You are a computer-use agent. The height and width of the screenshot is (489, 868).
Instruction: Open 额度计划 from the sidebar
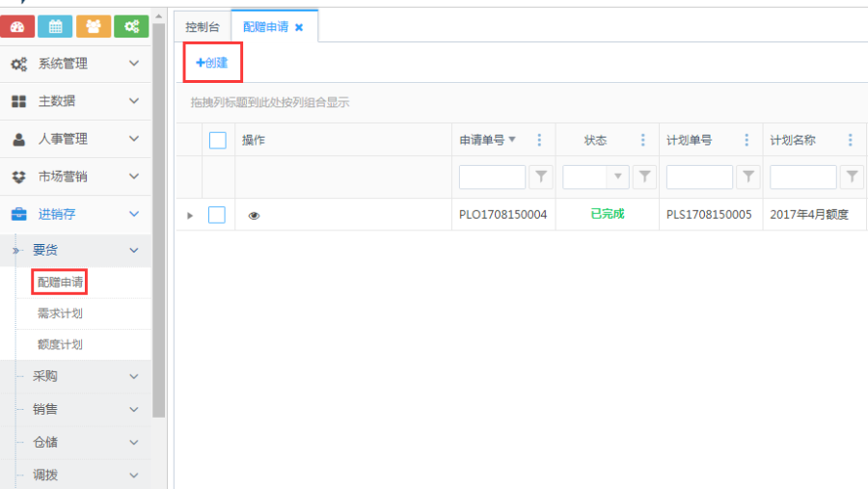click(x=60, y=344)
